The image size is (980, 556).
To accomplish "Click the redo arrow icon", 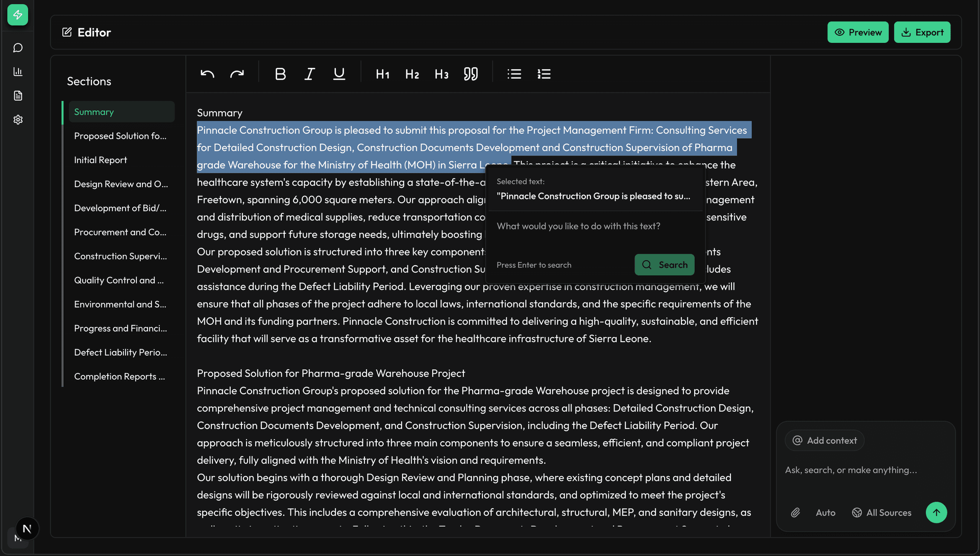I will [x=237, y=74].
